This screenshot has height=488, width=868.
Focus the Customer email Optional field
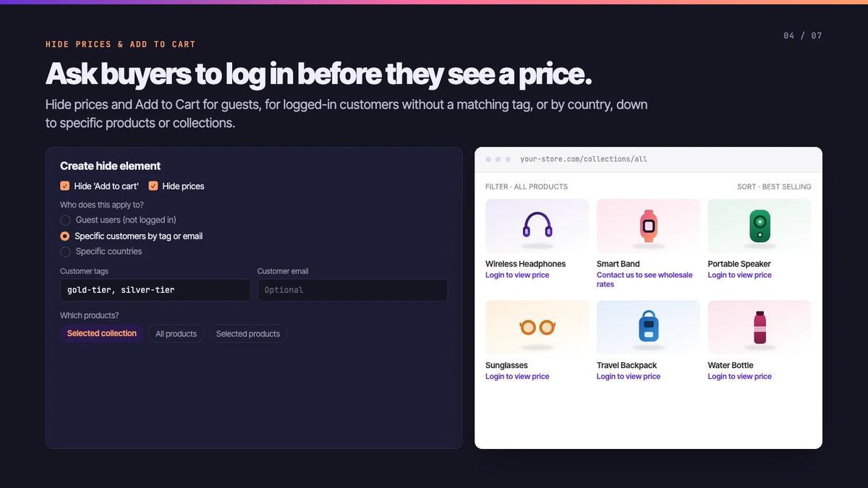tap(352, 290)
